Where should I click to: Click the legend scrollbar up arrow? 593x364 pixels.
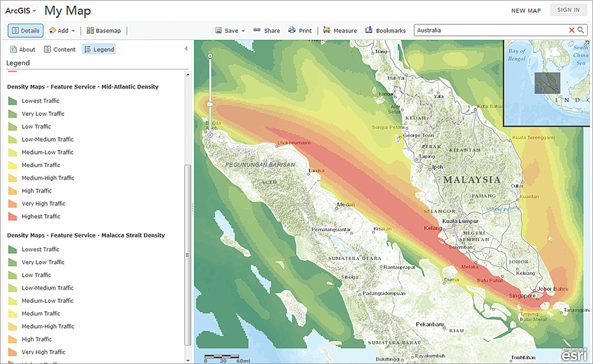(188, 75)
